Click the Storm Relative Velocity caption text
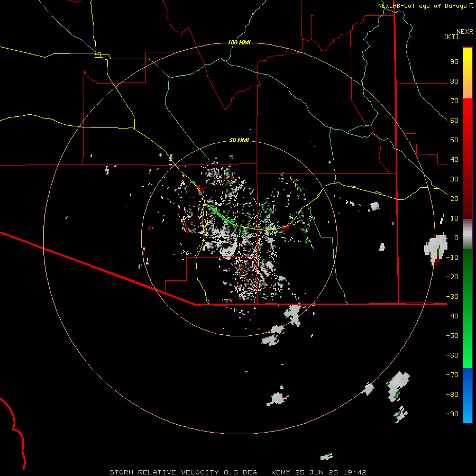Screen dimensions: 476x476 tap(237, 472)
